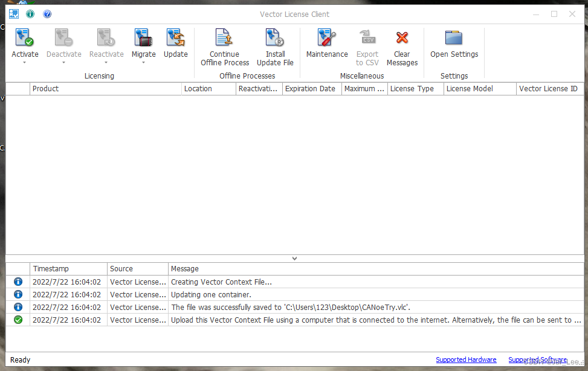Sort by Expiration Date column header
This screenshot has height=371, width=588.
(312, 89)
